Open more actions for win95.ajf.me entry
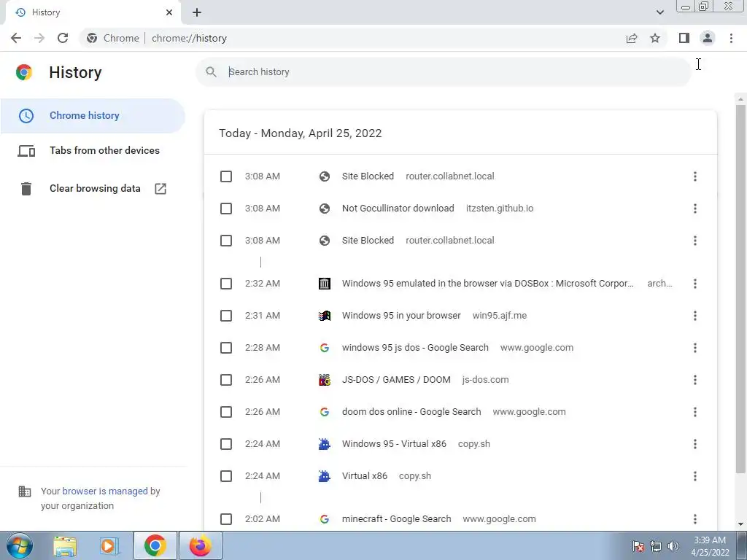 695,316
